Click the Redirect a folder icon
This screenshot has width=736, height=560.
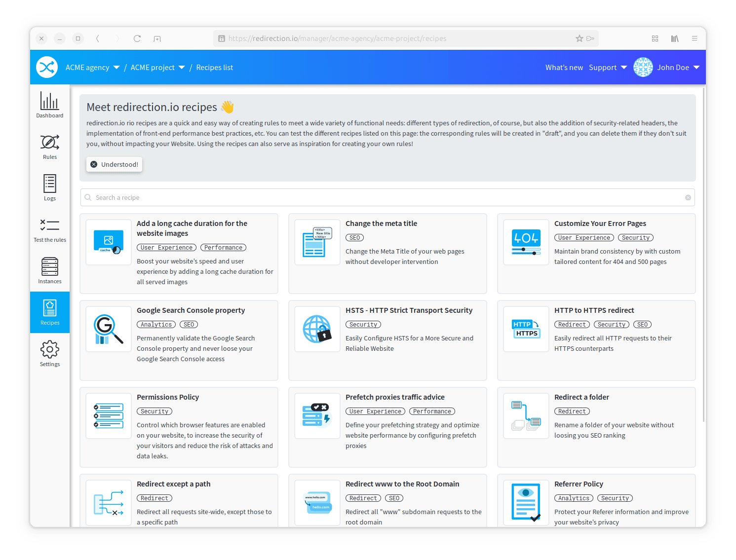[526, 416]
